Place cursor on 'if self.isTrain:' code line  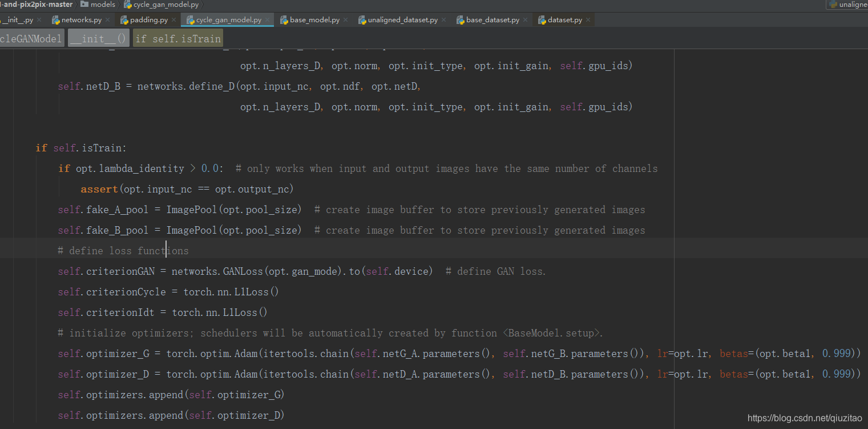click(x=81, y=148)
